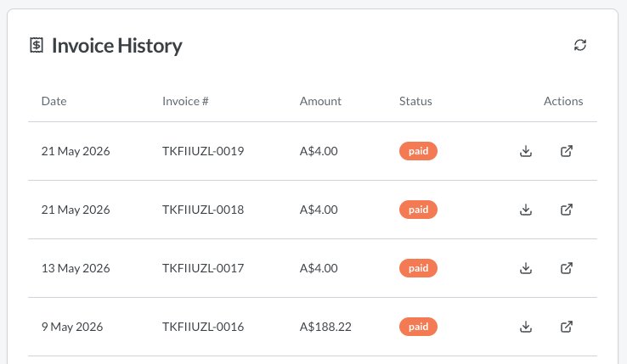Click the paid badge for invoice 0016
The image size is (627, 364).
coord(418,327)
